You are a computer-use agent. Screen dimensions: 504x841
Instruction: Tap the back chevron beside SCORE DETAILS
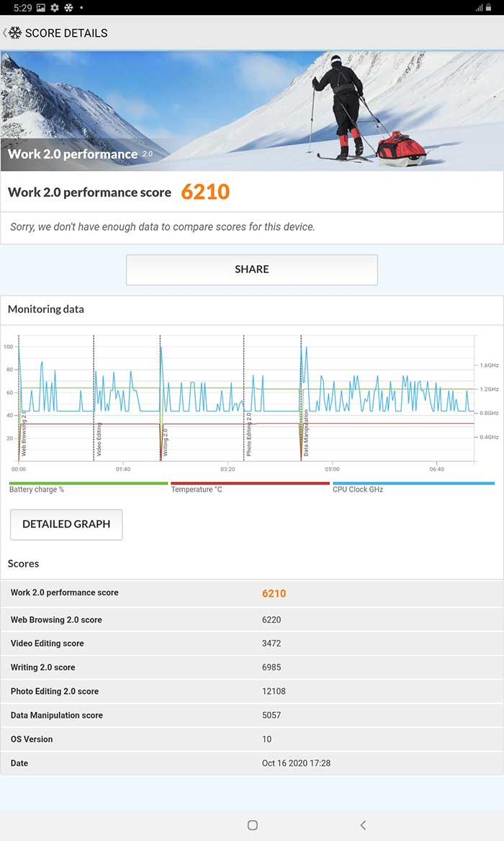[x=5, y=33]
